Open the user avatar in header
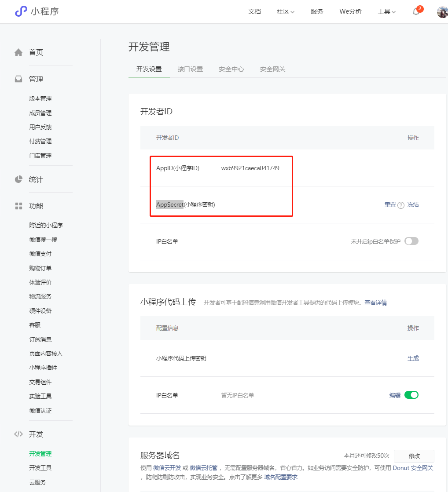Viewport: 448px width, 492px height. pos(442,12)
